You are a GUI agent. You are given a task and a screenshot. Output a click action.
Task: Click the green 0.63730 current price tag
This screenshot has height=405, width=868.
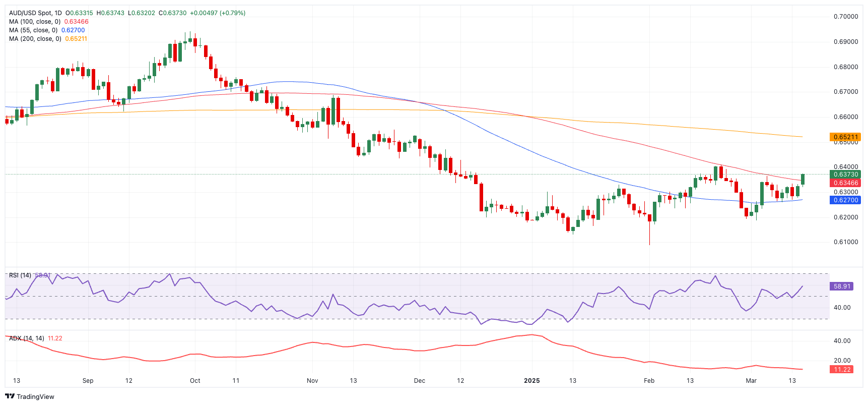tap(845, 175)
